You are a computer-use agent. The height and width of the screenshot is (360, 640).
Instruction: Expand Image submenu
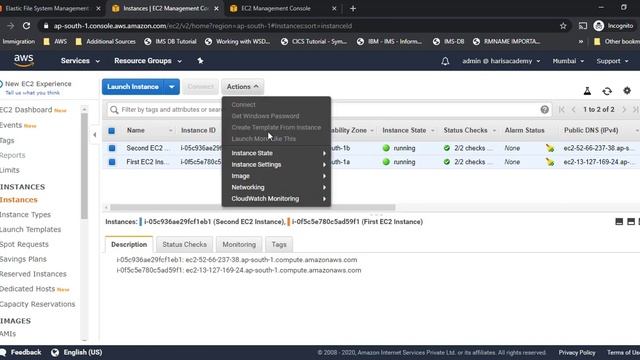[x=276, y=176]
